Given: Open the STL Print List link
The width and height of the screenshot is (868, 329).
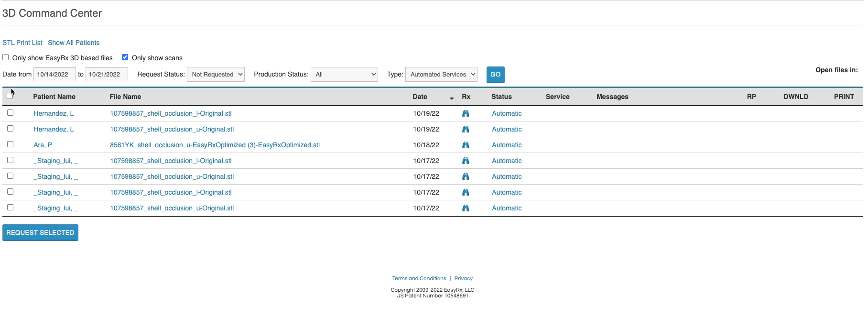Looking at the screenshot, I should [22, 43].
